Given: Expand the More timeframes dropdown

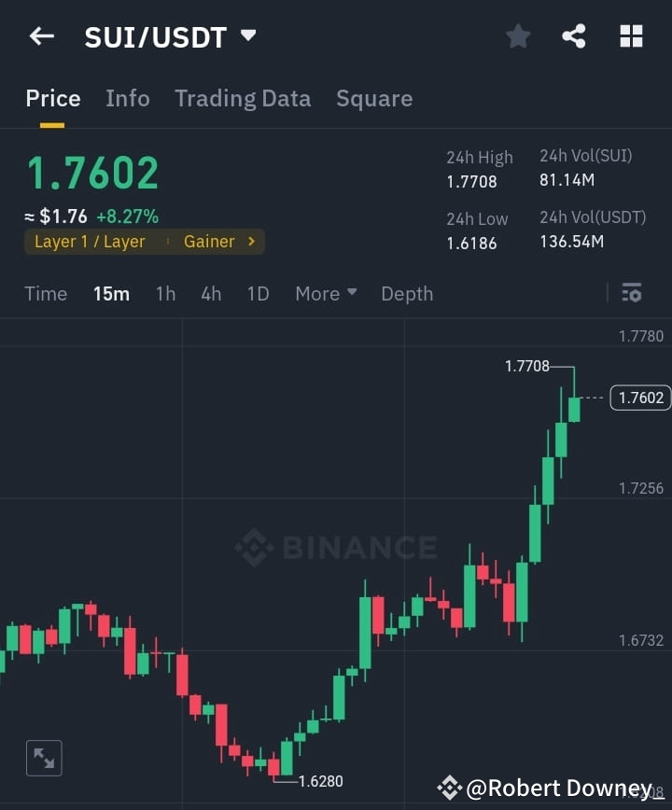Looking at the screenshot, I should click(325, 293).
